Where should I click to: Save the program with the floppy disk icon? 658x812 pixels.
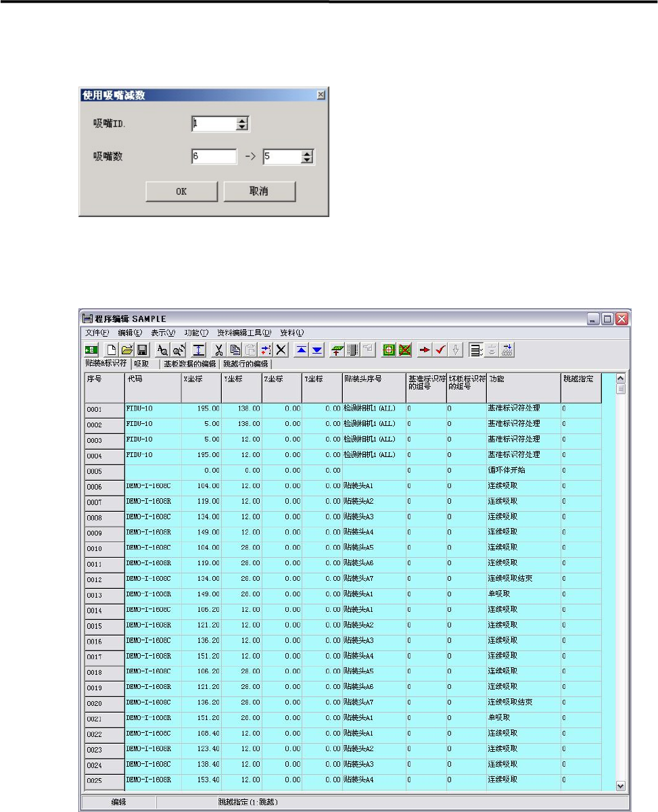click(142, 350)
